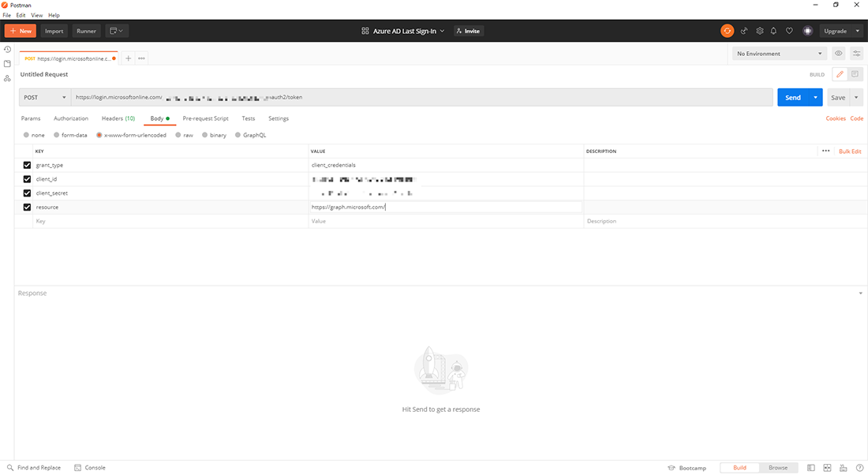The width and height of the screenshot is (868, 475).
Task: Open Find and Replace in status bar
Action: coord(33,468)
